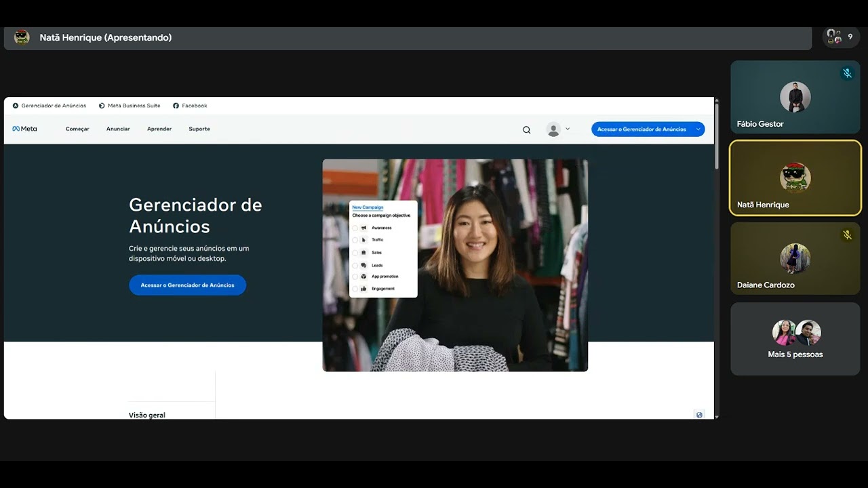
Task: Click the globe language icon at the page bottom
Action: click(699, 415)
